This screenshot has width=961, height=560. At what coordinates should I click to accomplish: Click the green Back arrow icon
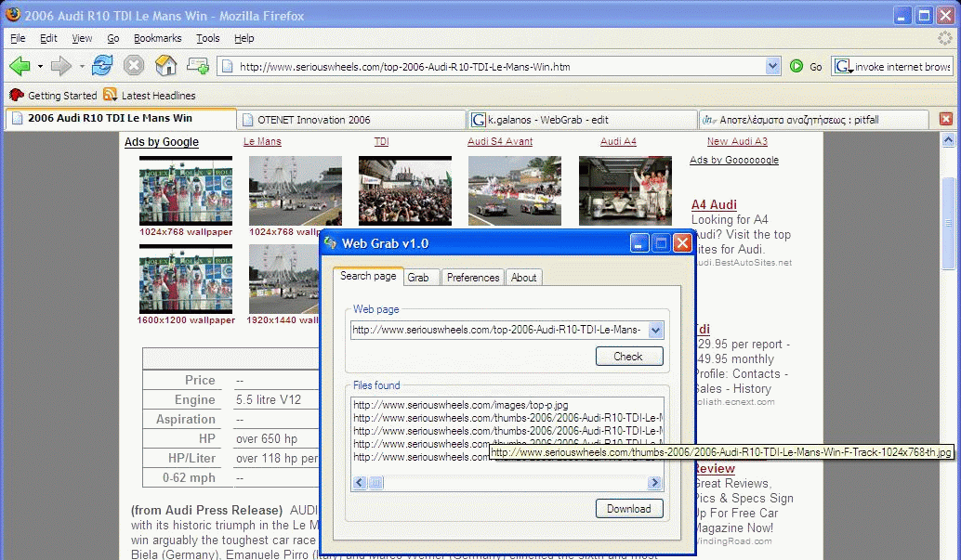[x=20, y=66]
